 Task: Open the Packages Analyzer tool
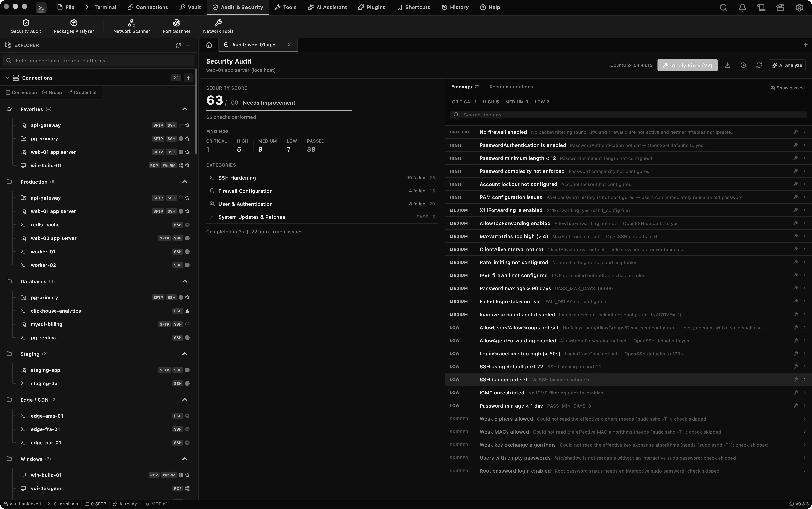click(74, 26)
